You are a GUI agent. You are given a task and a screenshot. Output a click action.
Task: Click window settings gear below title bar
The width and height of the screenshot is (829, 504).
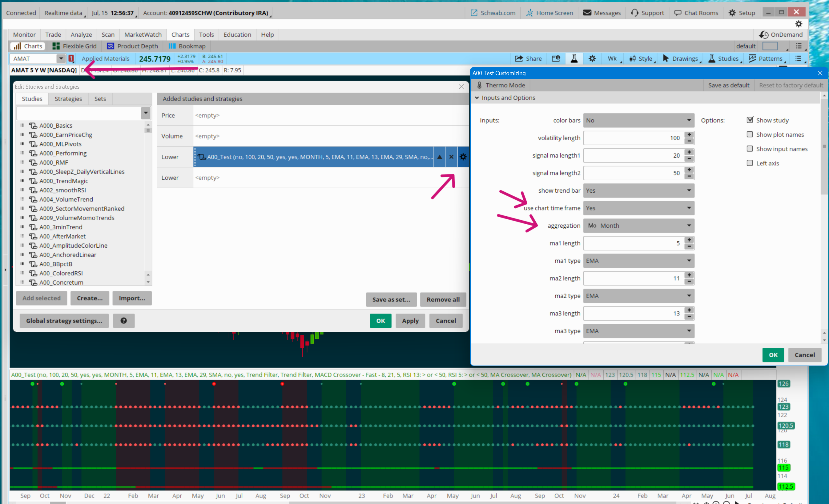click(x=799, y=24)
